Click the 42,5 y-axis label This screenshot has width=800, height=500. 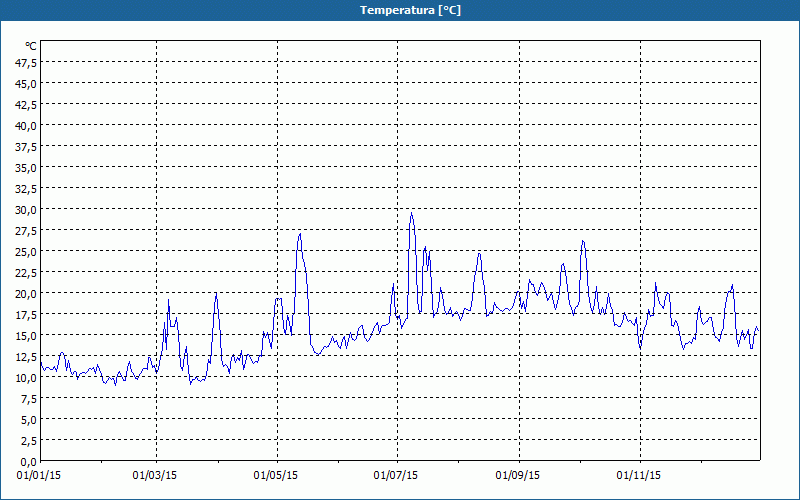pyautogui.click(x=26, y=105)
